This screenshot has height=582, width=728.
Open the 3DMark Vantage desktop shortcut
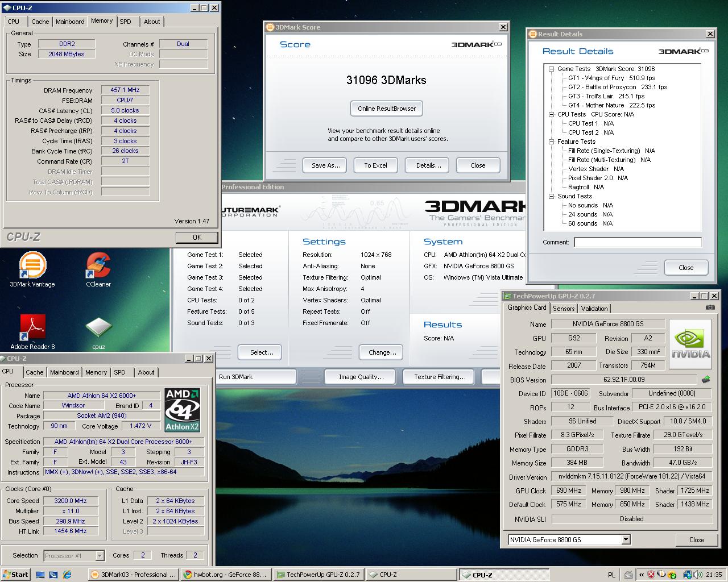point(32,269)
